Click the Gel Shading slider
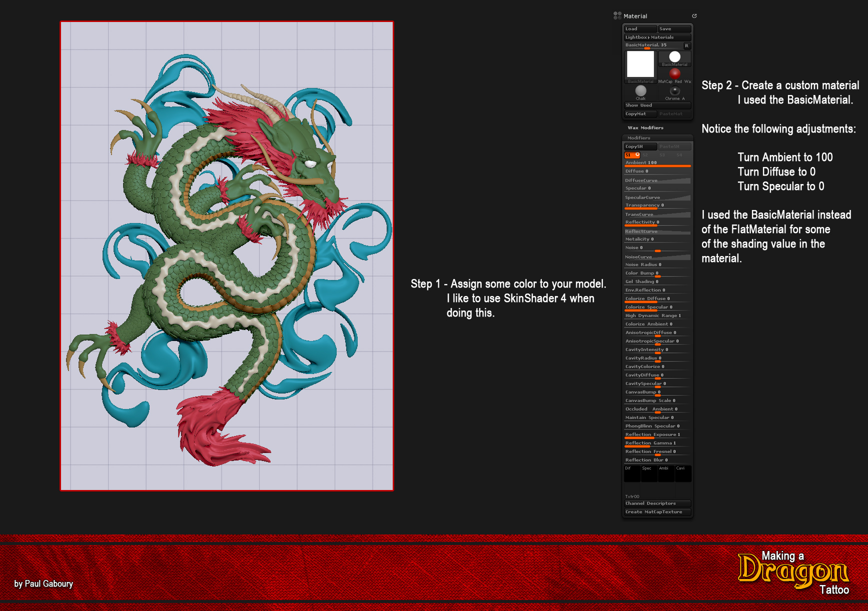Image resolution: width=868 pixels, height=611 pixels. [x=657, y=282]
